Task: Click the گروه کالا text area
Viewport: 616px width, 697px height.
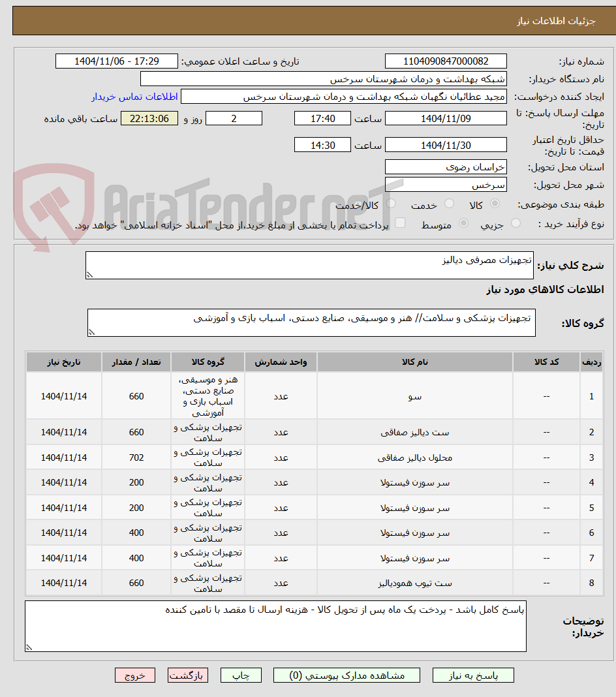Action: tap(311, 323)
